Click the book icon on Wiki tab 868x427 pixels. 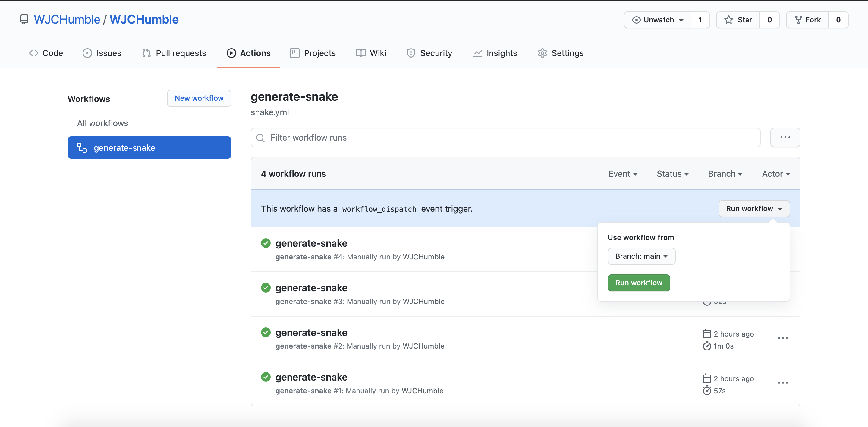pyautogui.click(x=361, y=53)
